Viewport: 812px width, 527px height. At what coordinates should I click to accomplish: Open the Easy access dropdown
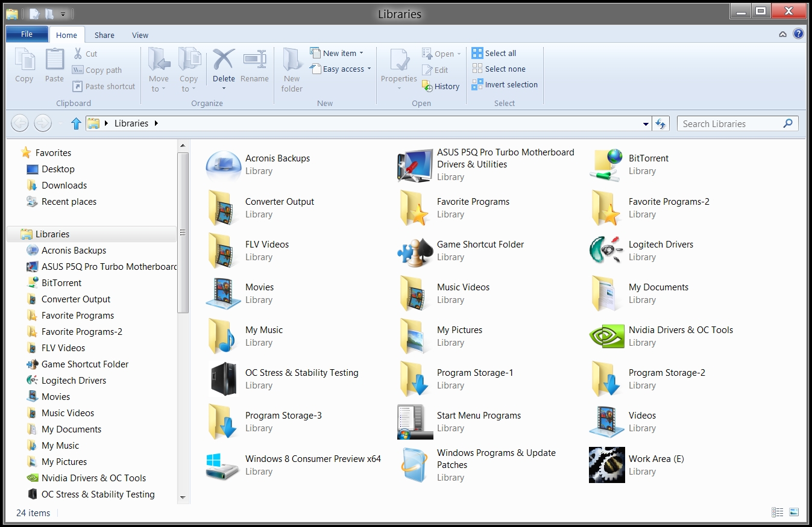341,69
